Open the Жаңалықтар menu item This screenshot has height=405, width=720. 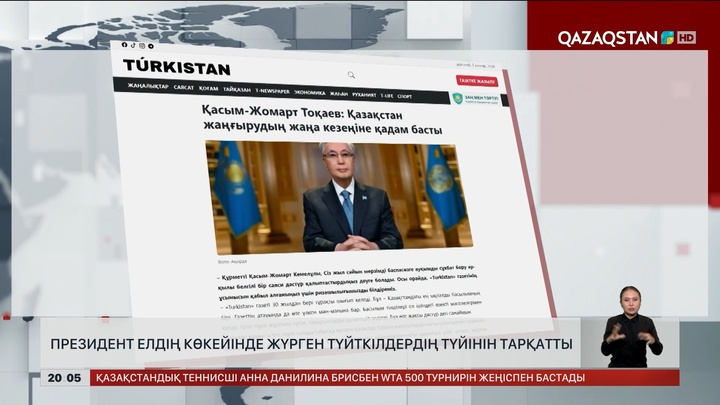pos(148,86)
